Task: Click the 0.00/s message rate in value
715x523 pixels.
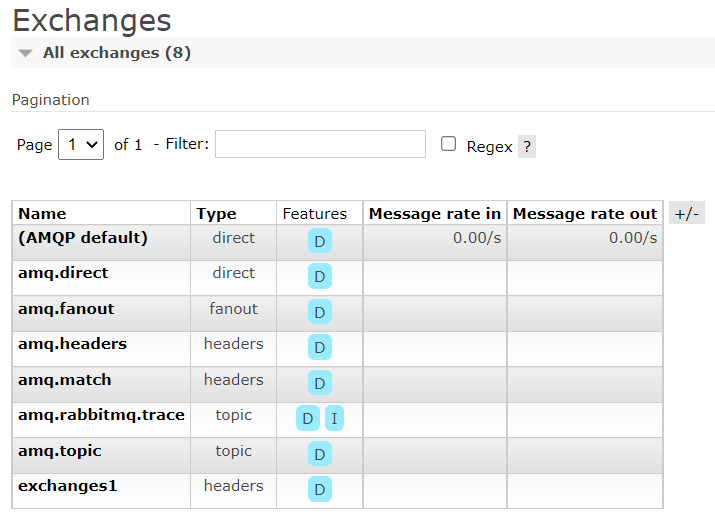Action: pyautogui.click(x=477, y=238)
